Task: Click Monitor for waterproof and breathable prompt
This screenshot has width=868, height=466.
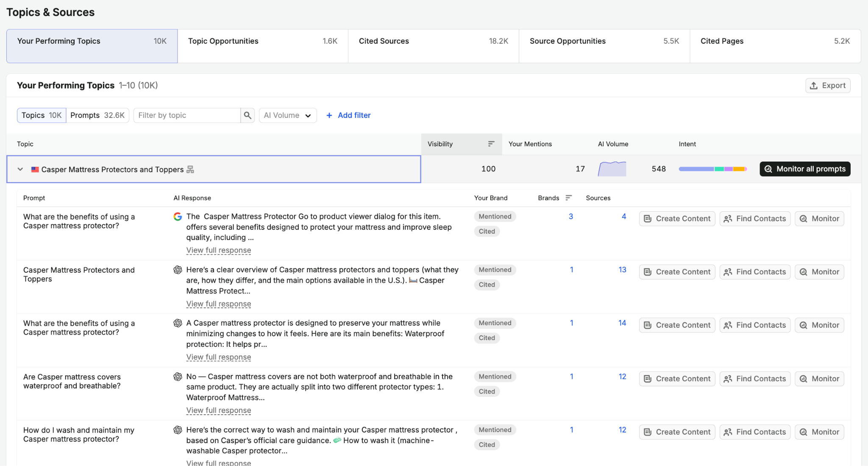Action: point(819,379)
